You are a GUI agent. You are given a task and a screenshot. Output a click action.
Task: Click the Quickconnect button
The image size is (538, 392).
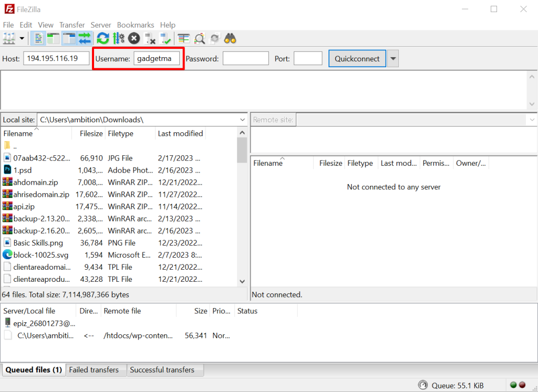tap(357, 59)
